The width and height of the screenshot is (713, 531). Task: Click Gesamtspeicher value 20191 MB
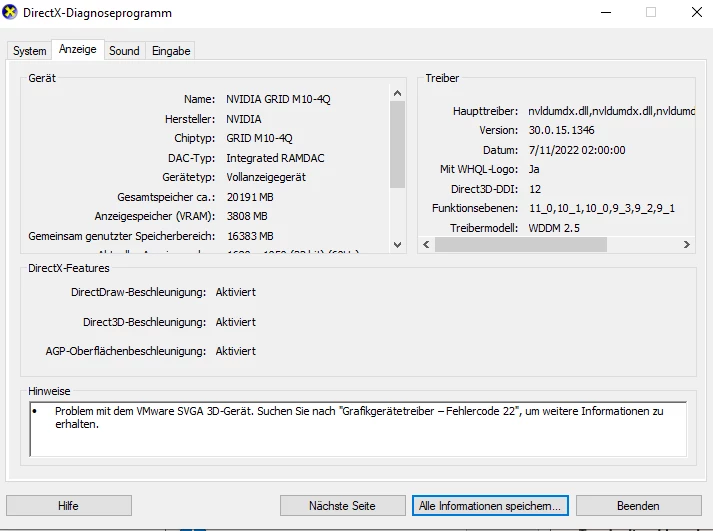pyautogui.click(x=250, y=197)
